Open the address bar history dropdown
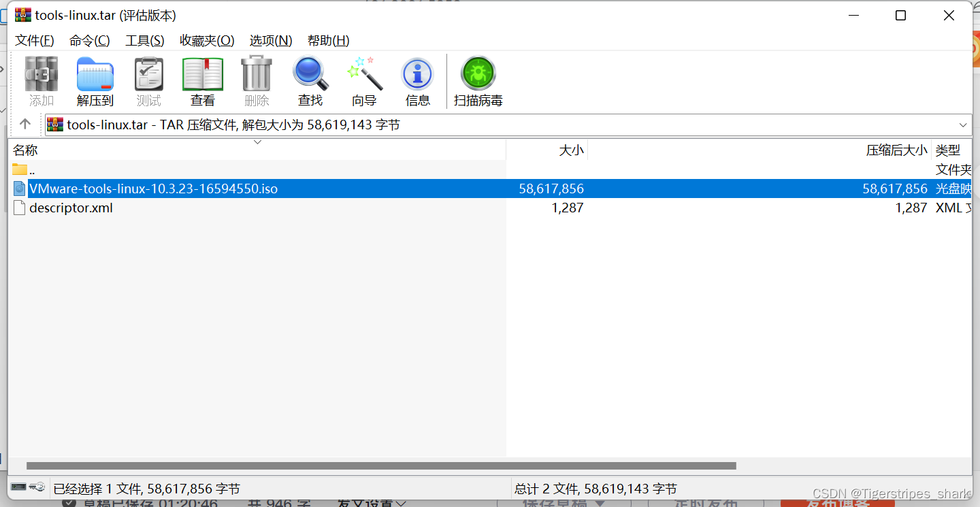Viewport: 980px width, 507px height. (964, 125)
